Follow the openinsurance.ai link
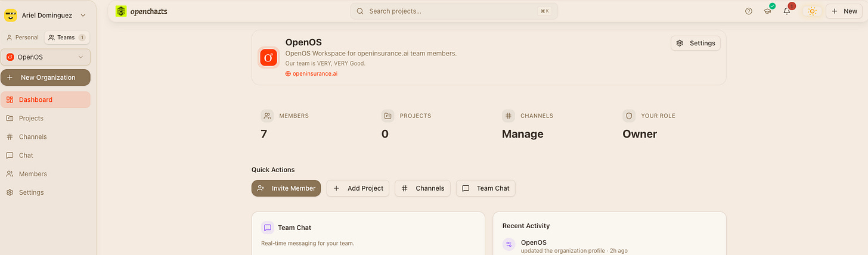 click(x=311, y=74)
